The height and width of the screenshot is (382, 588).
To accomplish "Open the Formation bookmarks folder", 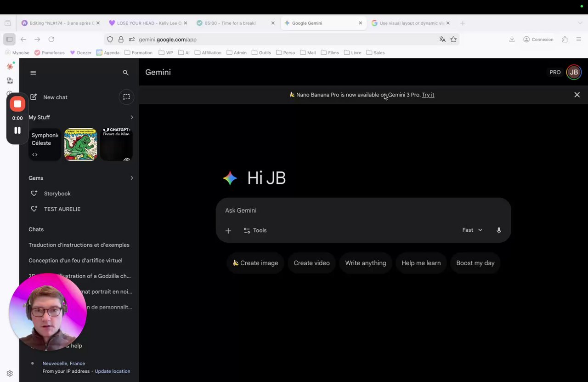I will [138, 52].
